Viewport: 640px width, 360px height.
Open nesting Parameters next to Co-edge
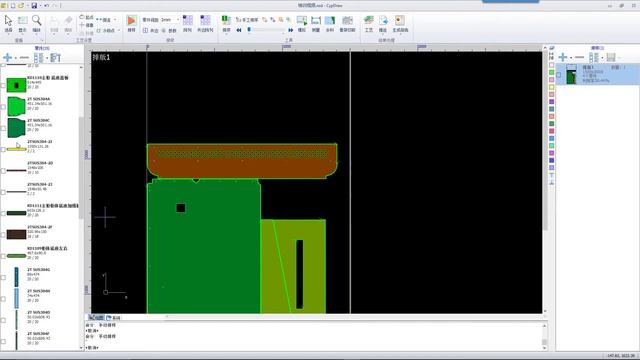coord(169,31)
